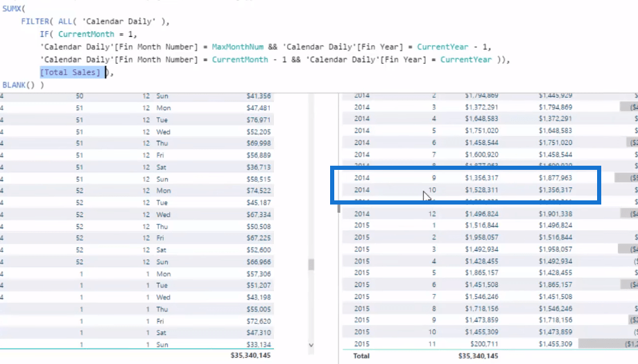
Task: Select the $76,971 sales value
Action: coord(259,120)
